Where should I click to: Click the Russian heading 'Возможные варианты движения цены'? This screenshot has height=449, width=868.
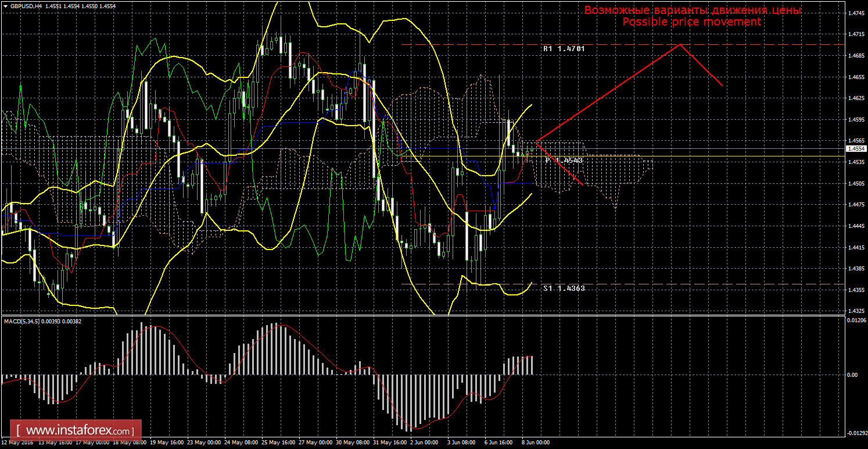tap(692, 10)
